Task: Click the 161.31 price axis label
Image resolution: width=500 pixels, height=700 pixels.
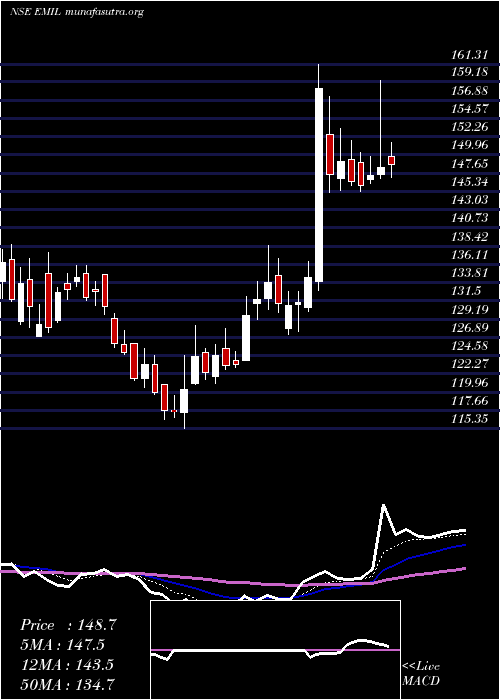Action: click(470, 55)
